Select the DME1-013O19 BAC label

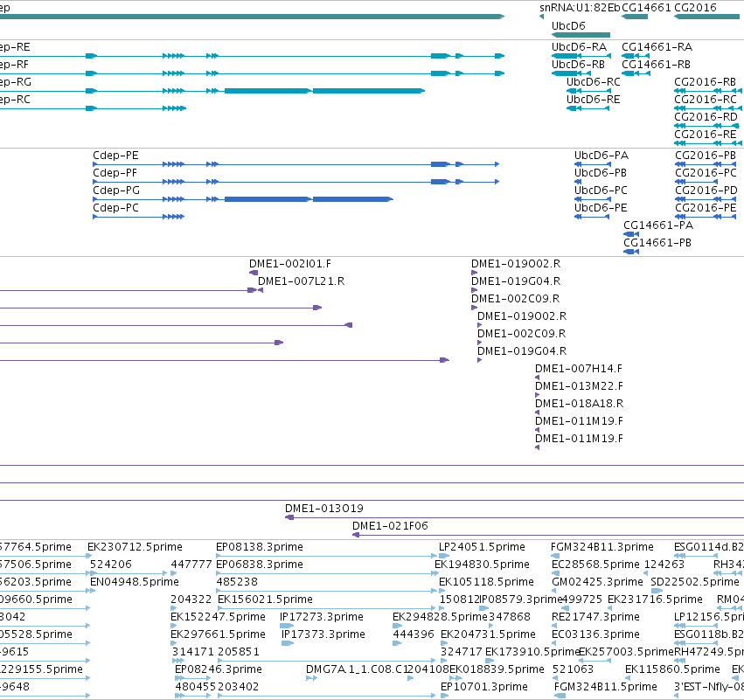tap(324, 509)
